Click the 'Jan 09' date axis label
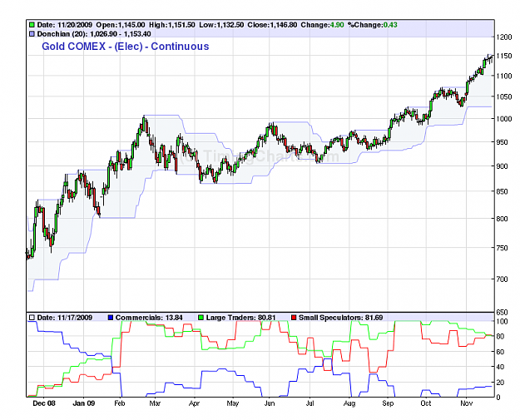 83,403
